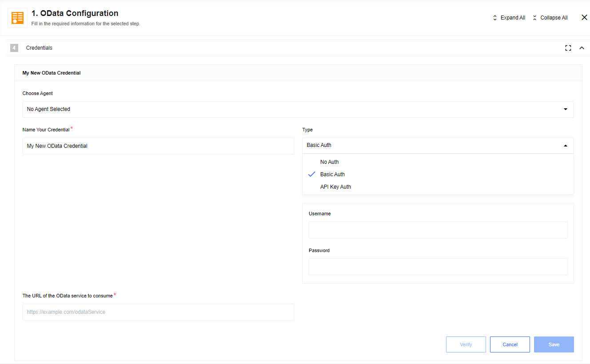Image resolution: width=590 pixels, height=364 pixels.
Task: Open the Credentials section fullscreen icon
Action: (568, 47)
